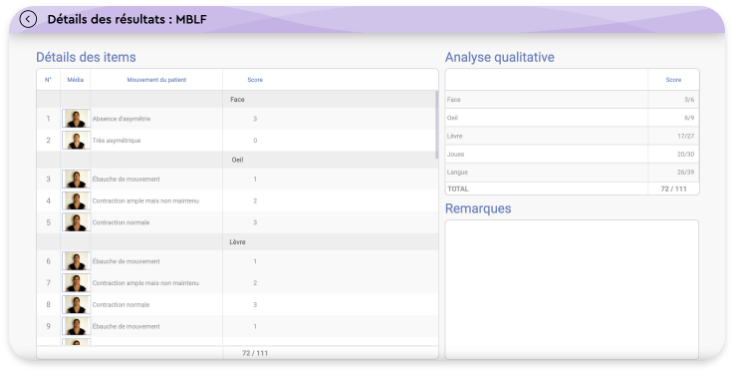Click the 6/9 Oeil score
The height and width of the screenshot is (373, 734).
689,118
